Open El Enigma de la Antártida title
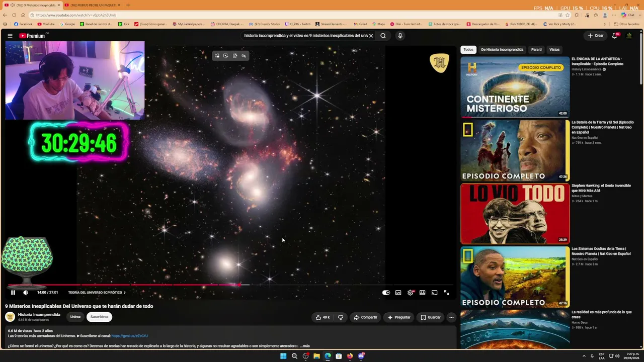This screenshot has width=644, height=362. pos(597,61)
